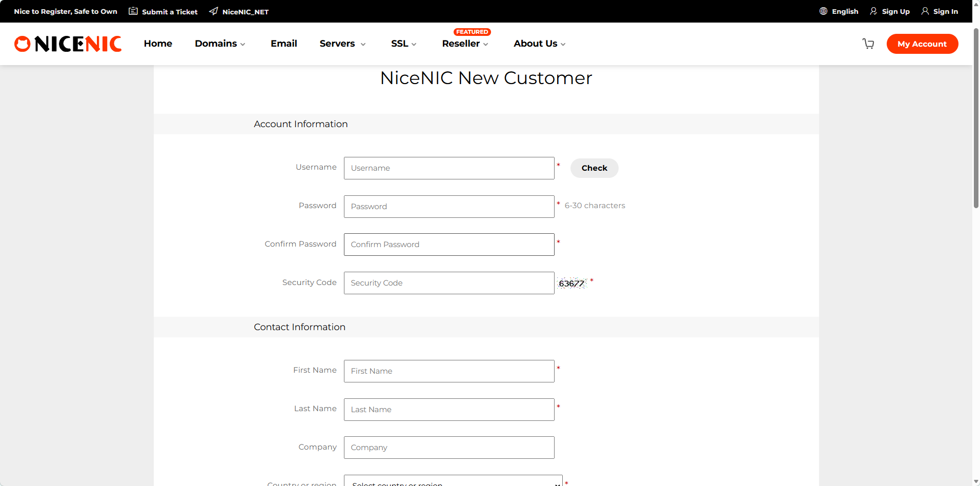This screenshot has height=486, width=980.
Task: Click the page vertical scrollbar
Action: tap(976, 118)
